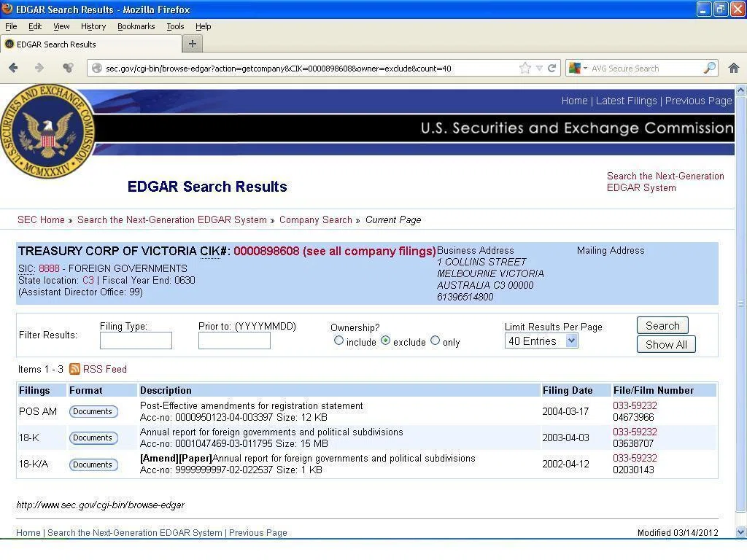Open file number 033-59232 in 18-K row
The width and height of the screenshot is (747, 560).
[635, 432]
